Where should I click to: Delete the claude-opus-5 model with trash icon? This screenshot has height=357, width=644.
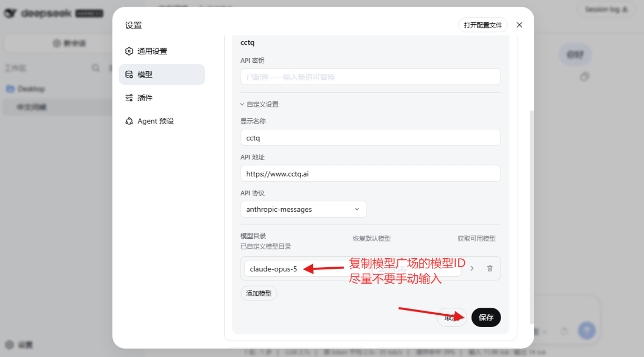click(x=489, y=268)
